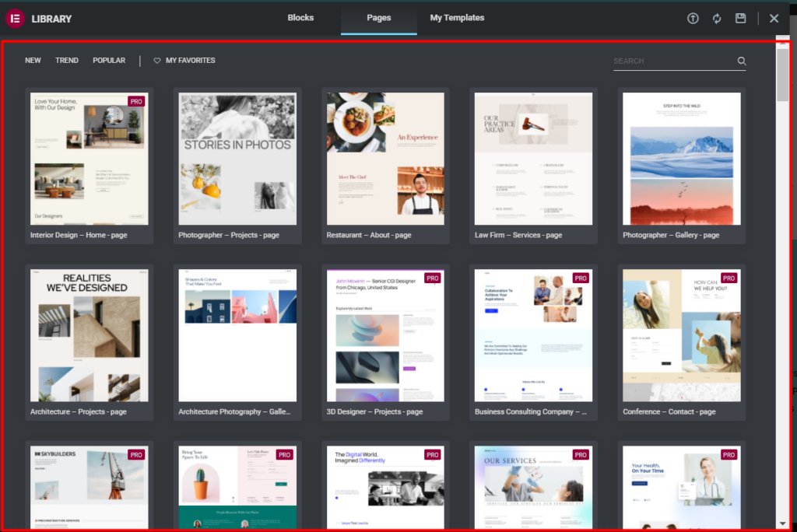Viewport: 797px width, 532px height.
Task: Click the PRO badge on Conference Contact card
Action: coord(729,278)
